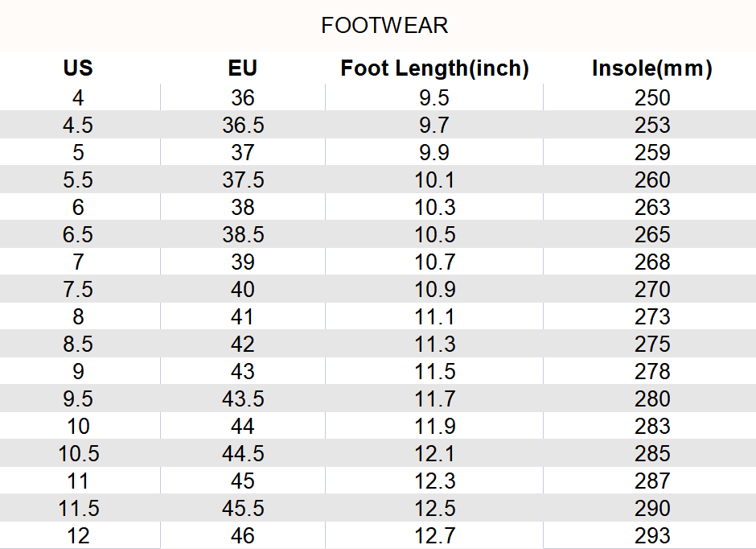756x549 pixels.
Task: Select the US column header
Action: tap(78, 68)
